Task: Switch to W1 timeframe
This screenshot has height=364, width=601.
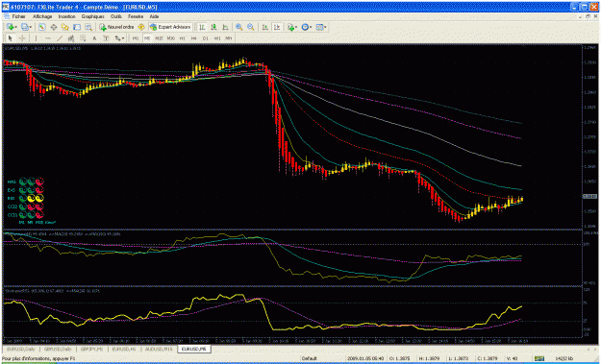Action: [217, 38]
